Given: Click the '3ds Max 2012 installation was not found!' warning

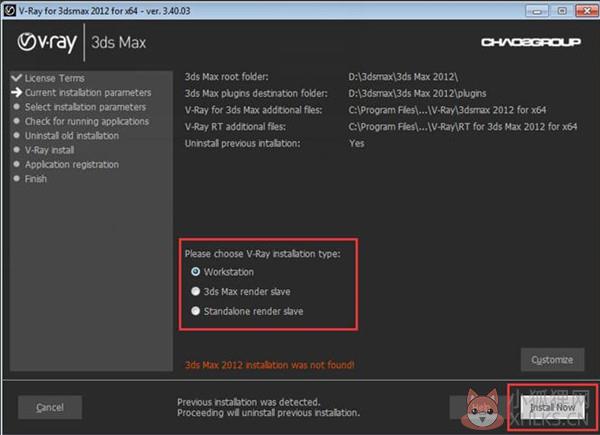Looking at the screenshot, I should tap(269, 365).
